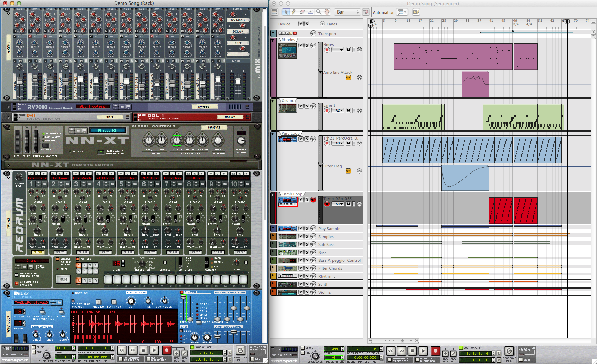597x364 pixels.
Task: Mute the Drums track
Action: (x=300, y=106)
